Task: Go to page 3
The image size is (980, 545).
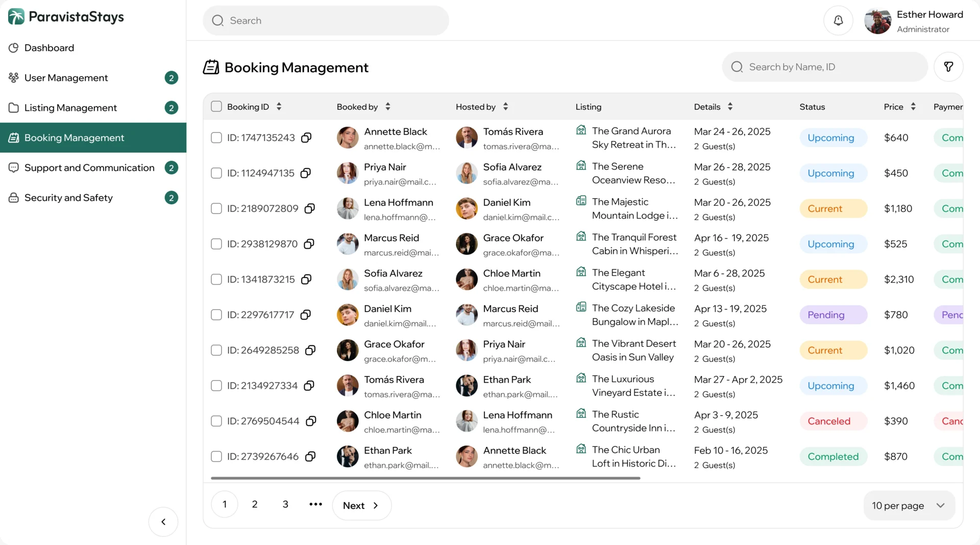Action: 285,505
